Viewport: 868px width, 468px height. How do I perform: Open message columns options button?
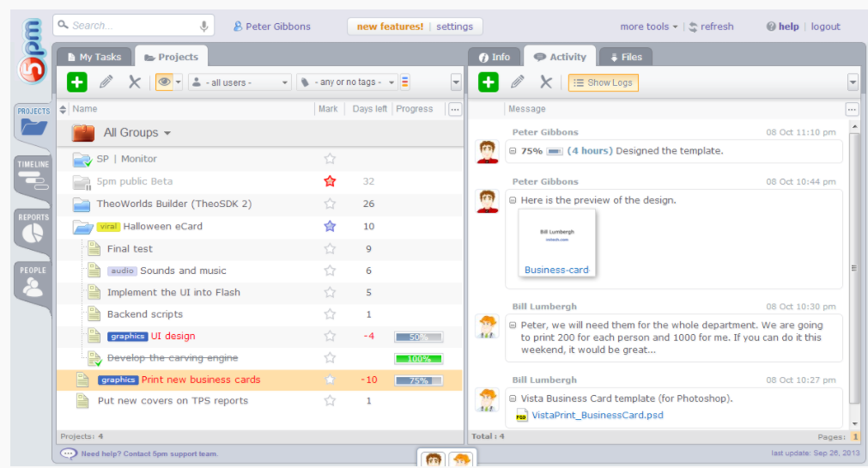[x=852, y=110]
